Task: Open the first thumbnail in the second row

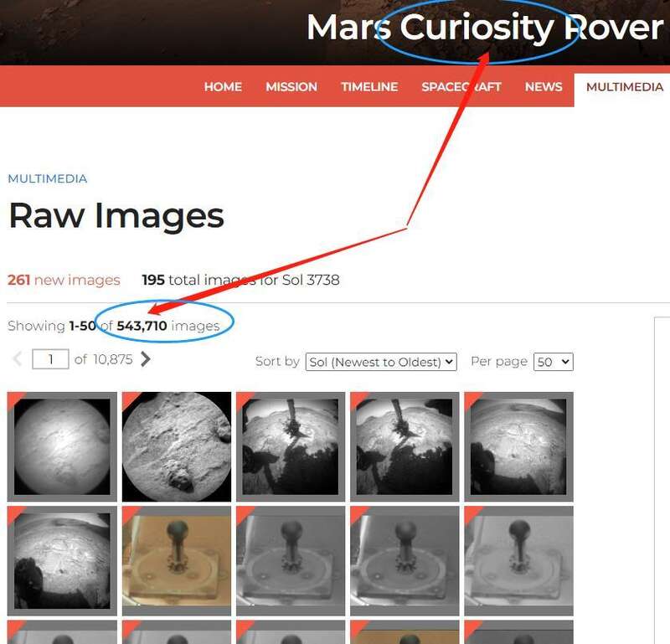Action: tap(62, 560)
